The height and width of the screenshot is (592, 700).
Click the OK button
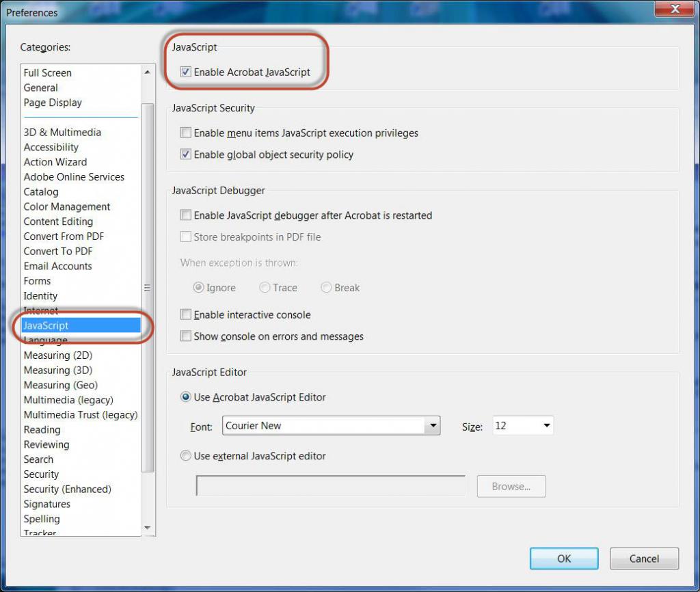tap(563, 559)
